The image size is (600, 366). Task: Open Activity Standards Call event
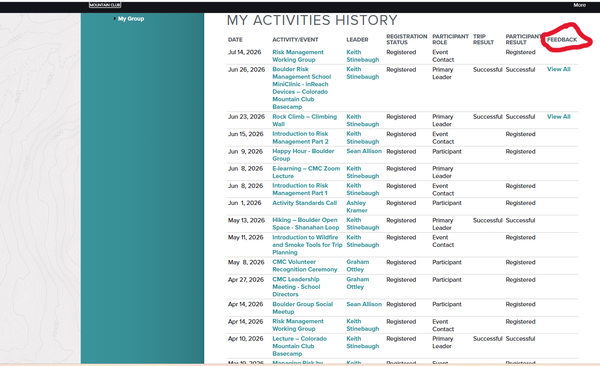pyautogui.click(x=304, y=203)
